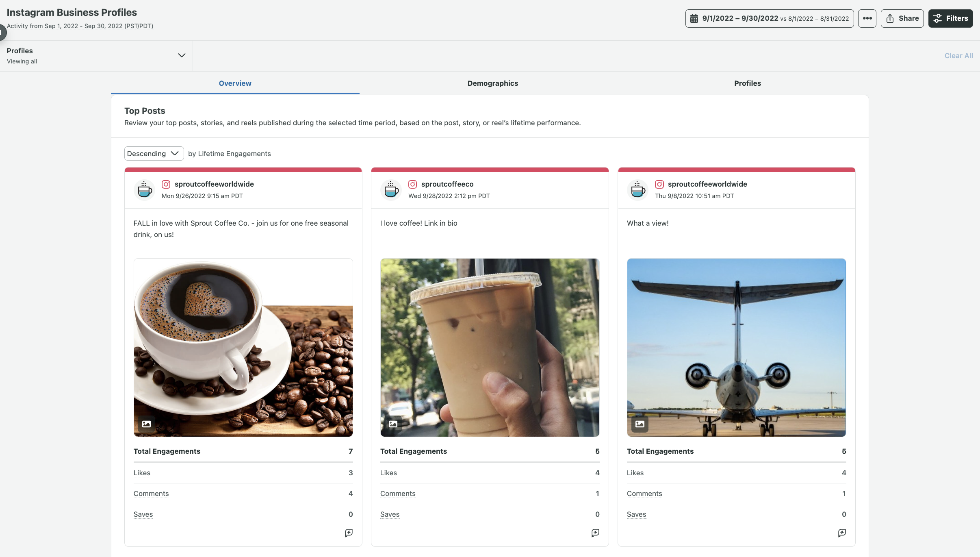
Task: Open the iced coffee photo thumbnail
Action: (x=490, y=348)
